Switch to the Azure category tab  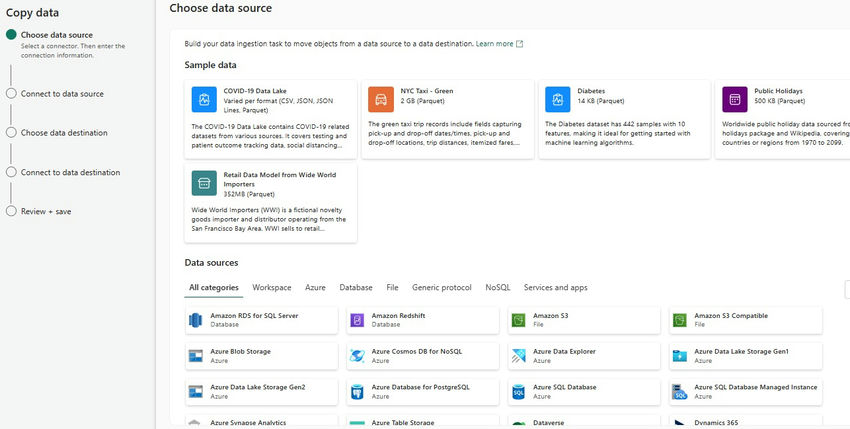point(315,287)
